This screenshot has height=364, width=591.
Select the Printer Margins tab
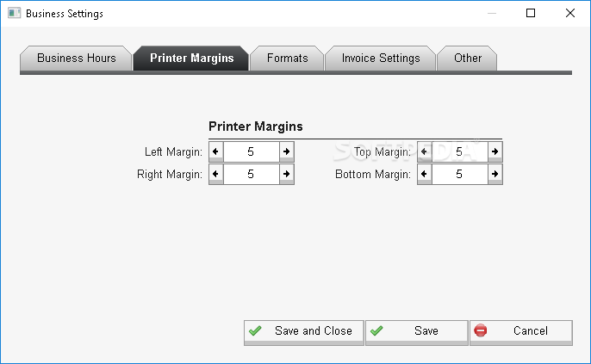point(191,58)
